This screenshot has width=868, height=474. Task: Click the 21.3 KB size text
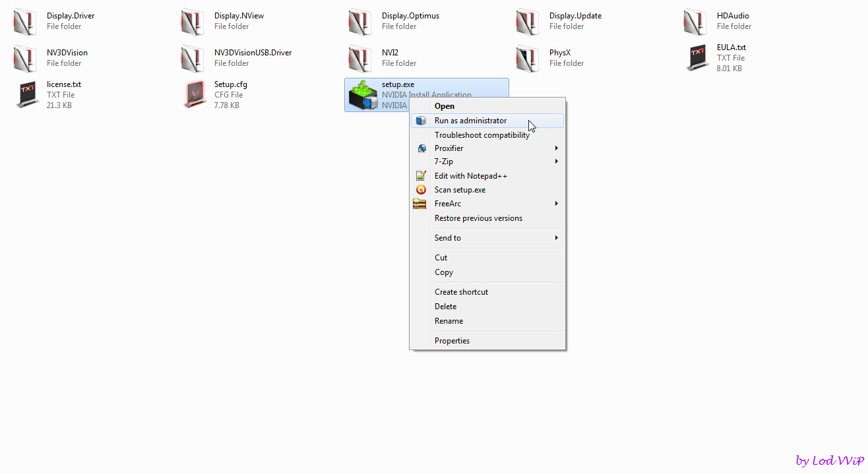[59, 105]
